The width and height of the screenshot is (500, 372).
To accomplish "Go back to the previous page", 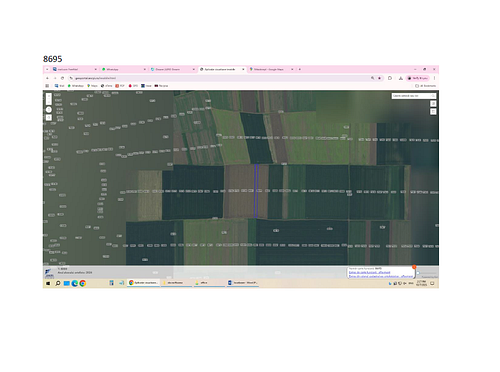I will (x=47, y=78).
